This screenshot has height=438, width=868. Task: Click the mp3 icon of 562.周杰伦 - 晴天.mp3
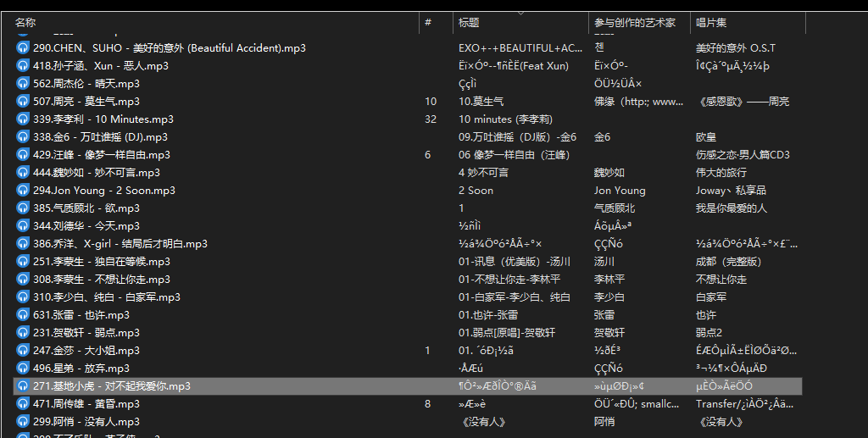coord(23,84)
